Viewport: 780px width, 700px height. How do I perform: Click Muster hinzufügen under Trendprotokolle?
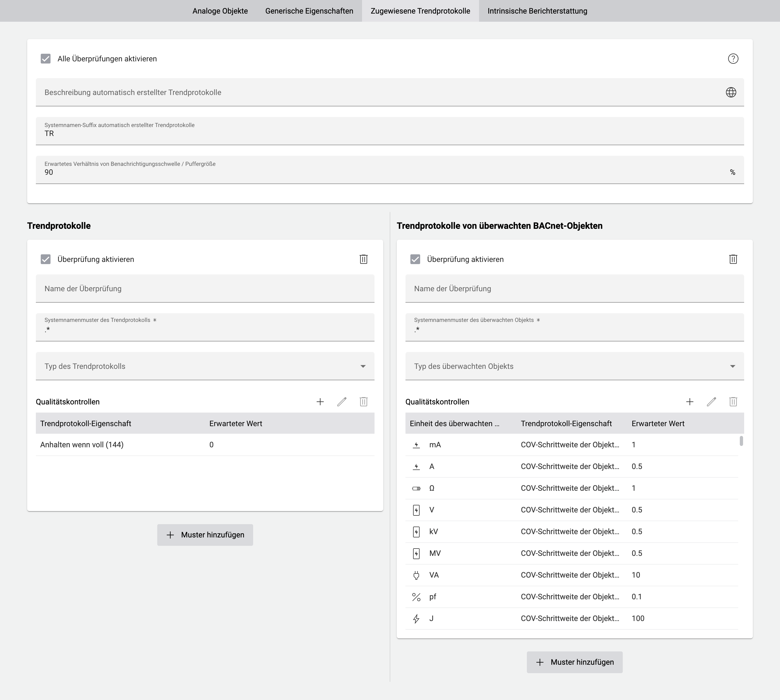click(x=205, y=535)
